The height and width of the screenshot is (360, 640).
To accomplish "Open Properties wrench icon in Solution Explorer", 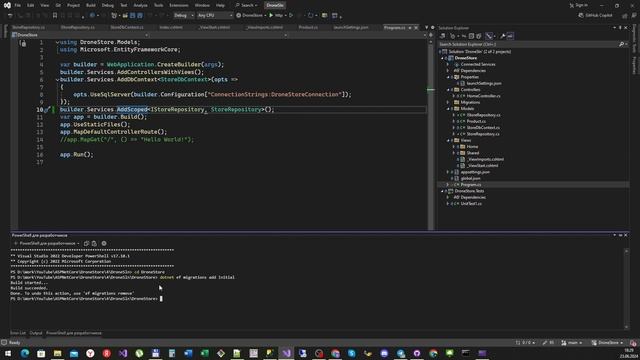I will [503, 36].
